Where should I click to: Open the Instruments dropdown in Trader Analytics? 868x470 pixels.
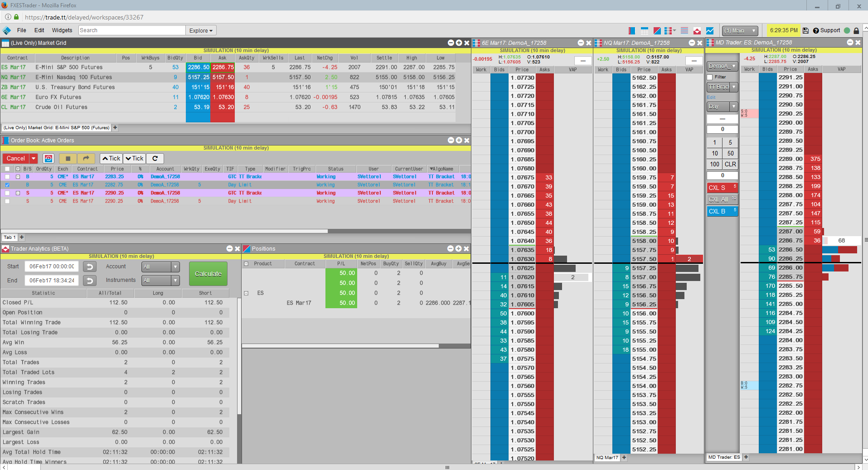click(x=160, y=281)
